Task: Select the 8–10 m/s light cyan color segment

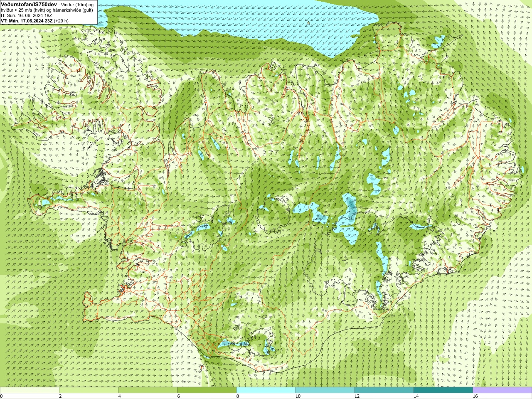Action: coord(266,390)
